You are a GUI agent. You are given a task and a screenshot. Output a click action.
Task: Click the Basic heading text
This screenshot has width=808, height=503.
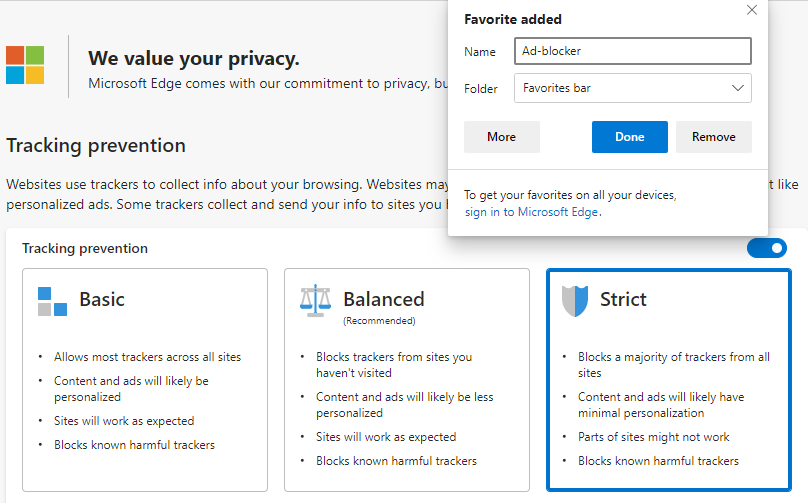click(102, 299)
